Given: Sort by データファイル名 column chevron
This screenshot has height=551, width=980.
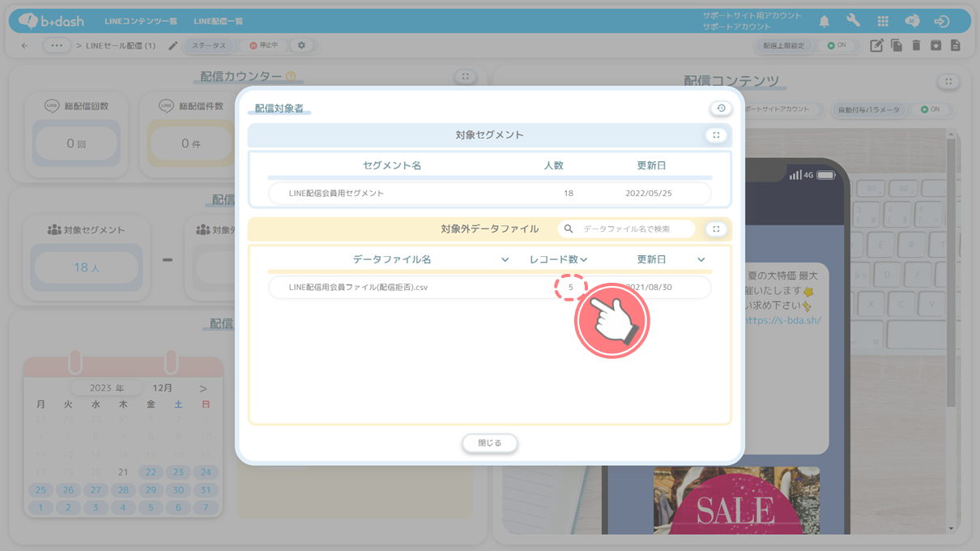Looking at the screenshot, I should [x=505, y=259].
